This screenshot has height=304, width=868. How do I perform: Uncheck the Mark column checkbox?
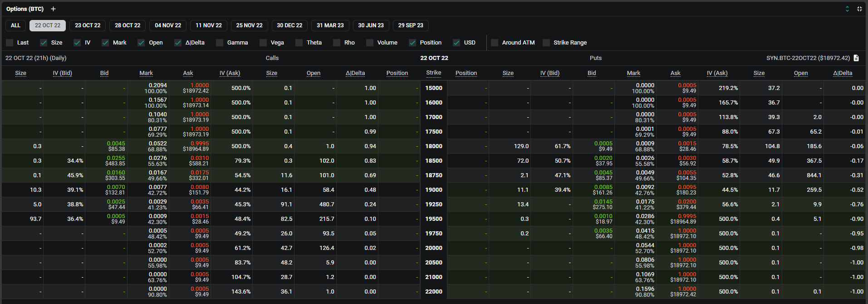click(105, 43)
